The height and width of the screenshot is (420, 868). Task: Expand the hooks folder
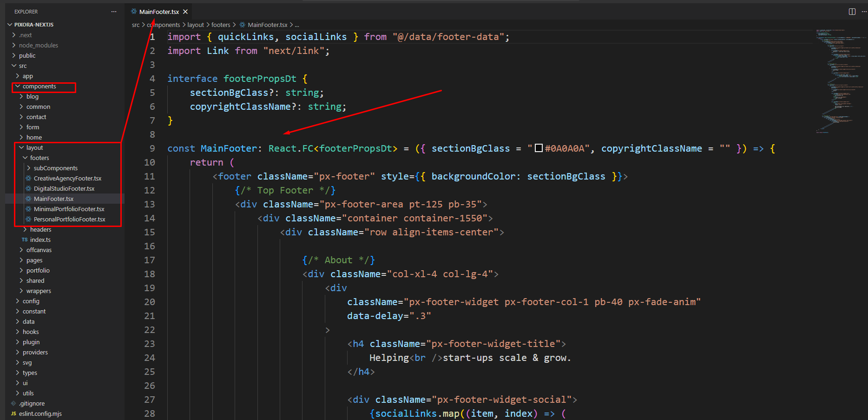tap(18, 332)
